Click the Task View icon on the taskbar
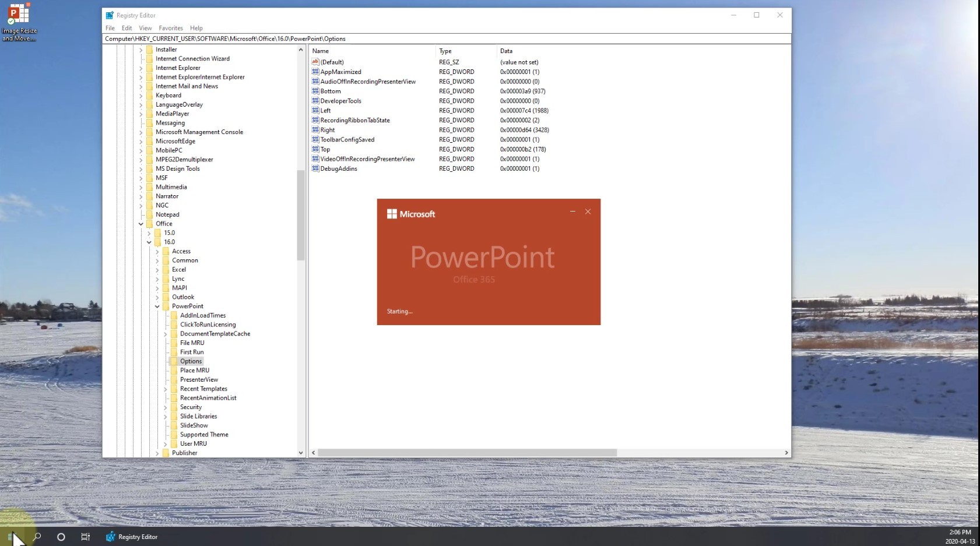The image size is (980, 546). click(86, 537)
